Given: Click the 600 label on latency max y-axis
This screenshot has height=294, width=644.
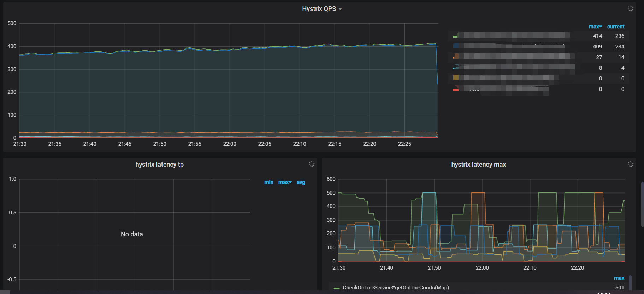Looking at the screenshot, I should tap(331, 179).
